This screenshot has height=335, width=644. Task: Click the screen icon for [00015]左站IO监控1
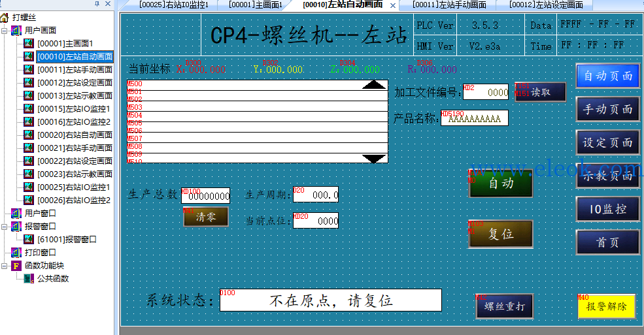click(x=29, y=108)
